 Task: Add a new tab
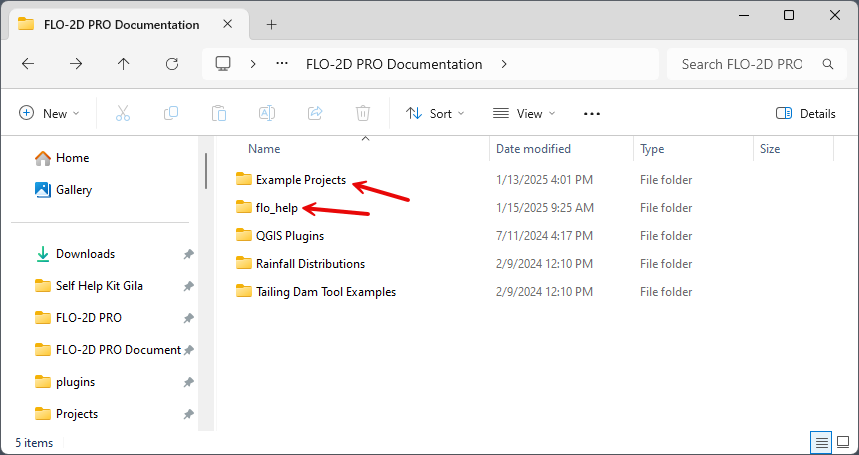271,24
